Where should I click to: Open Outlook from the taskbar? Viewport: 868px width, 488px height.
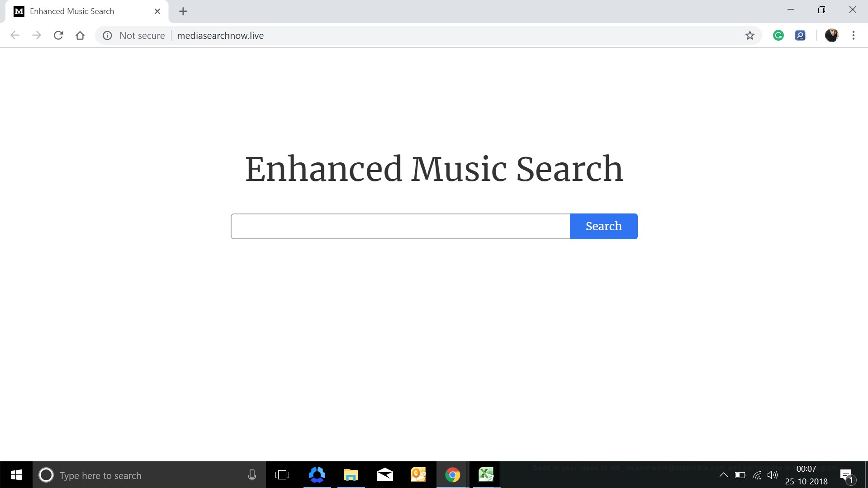tap(418, 475)
